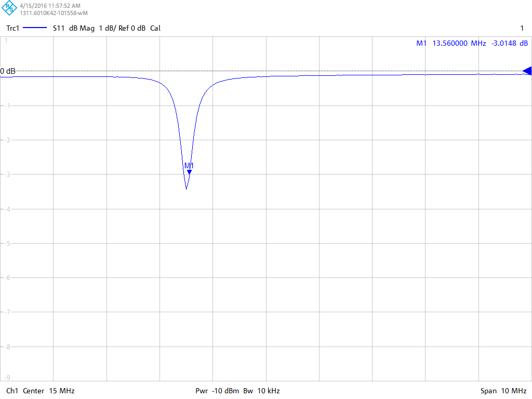The width and height of the screenshot is (532, 399).
Task: Click the -9 y-axis scale label
Action: 6,378
